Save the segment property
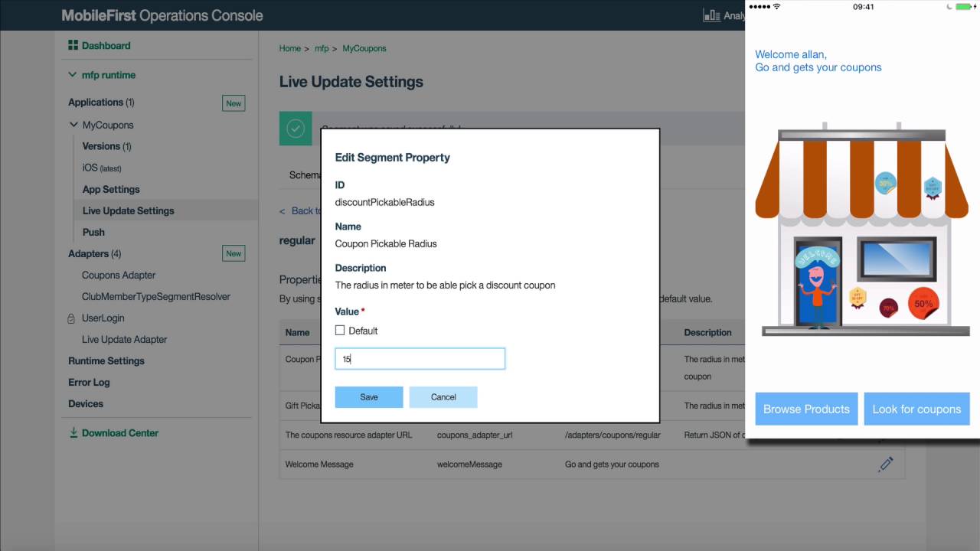Screen dimensions: 980x551 (x=369, y=397)
